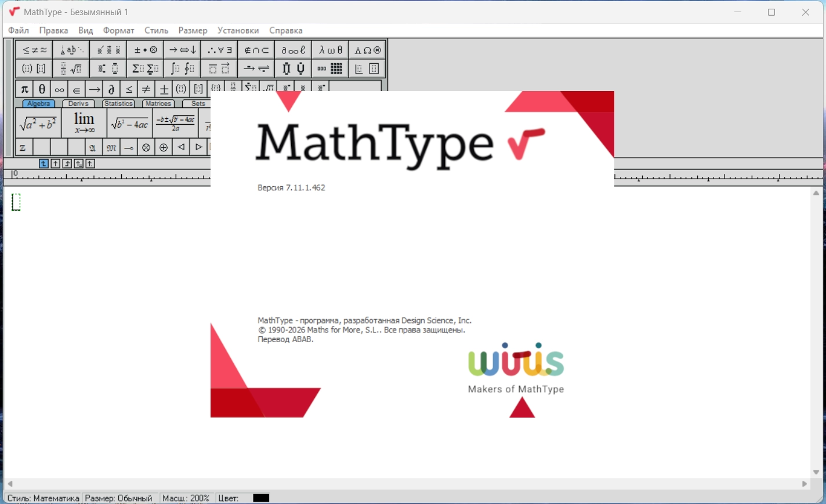Select the right-aligned tab stop button

click(x=67, y=164)
